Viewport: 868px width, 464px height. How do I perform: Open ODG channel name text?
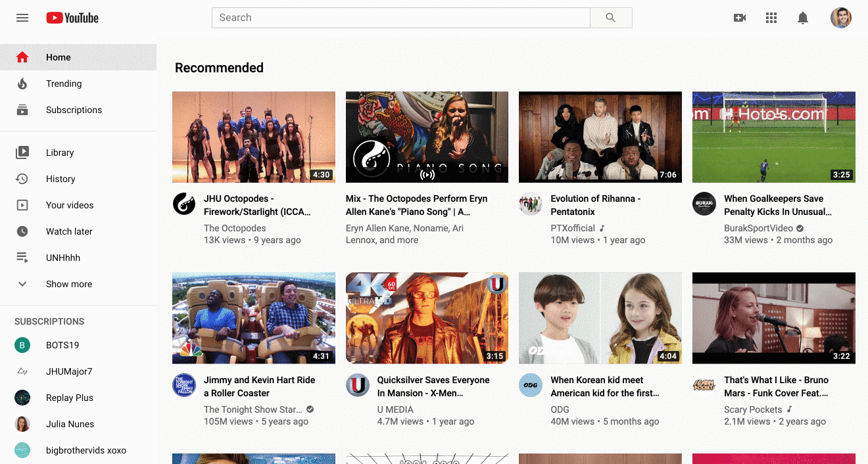point(560,409)
